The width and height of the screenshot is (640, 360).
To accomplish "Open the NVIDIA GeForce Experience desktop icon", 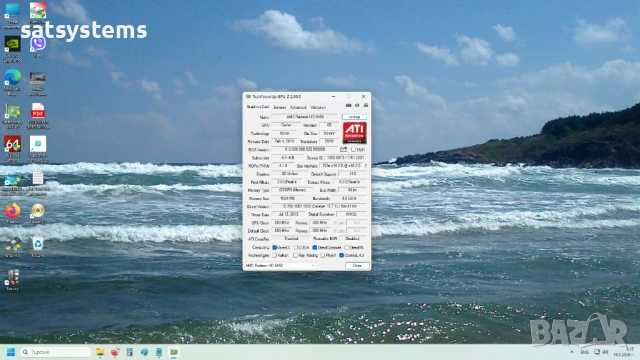I will [x=13, y=44].
